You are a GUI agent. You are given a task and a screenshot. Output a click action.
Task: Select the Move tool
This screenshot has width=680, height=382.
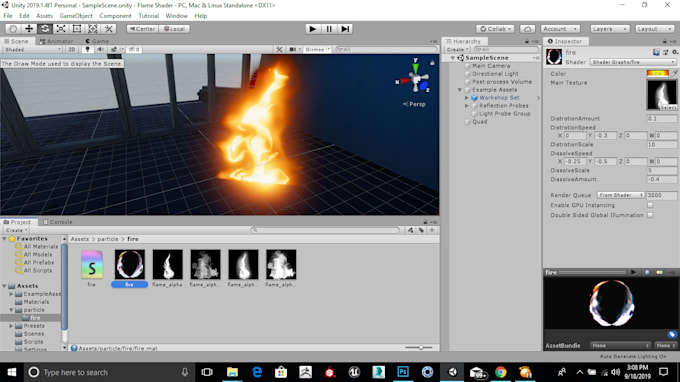coord(29,29)
